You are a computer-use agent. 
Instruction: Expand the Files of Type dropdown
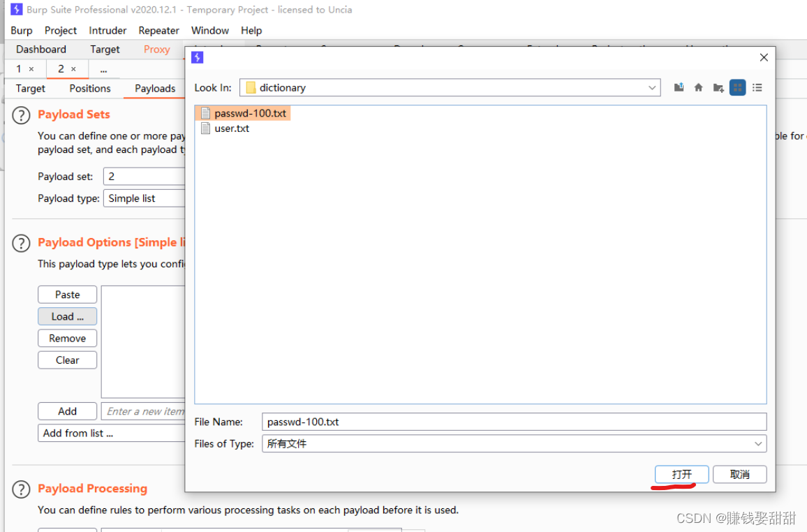click(758, 443)
